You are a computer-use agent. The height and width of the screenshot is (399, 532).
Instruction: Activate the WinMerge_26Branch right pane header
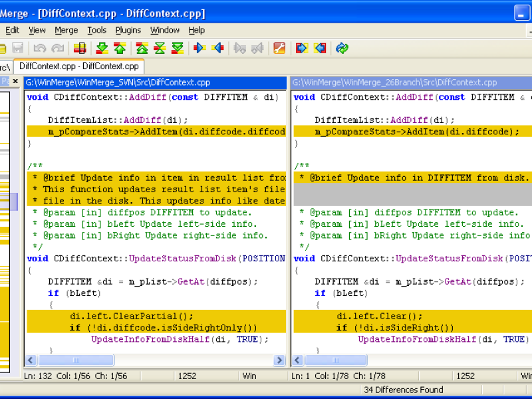click(x=411, y=82)
